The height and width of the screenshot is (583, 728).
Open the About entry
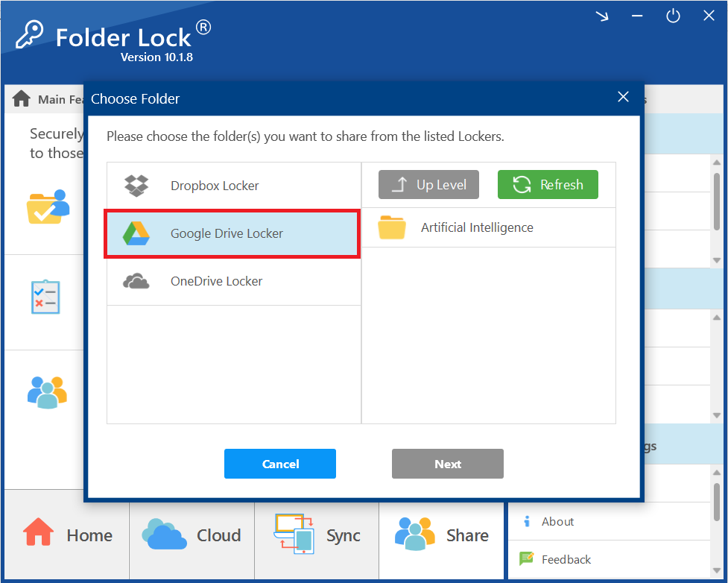[x=609, y=521]
